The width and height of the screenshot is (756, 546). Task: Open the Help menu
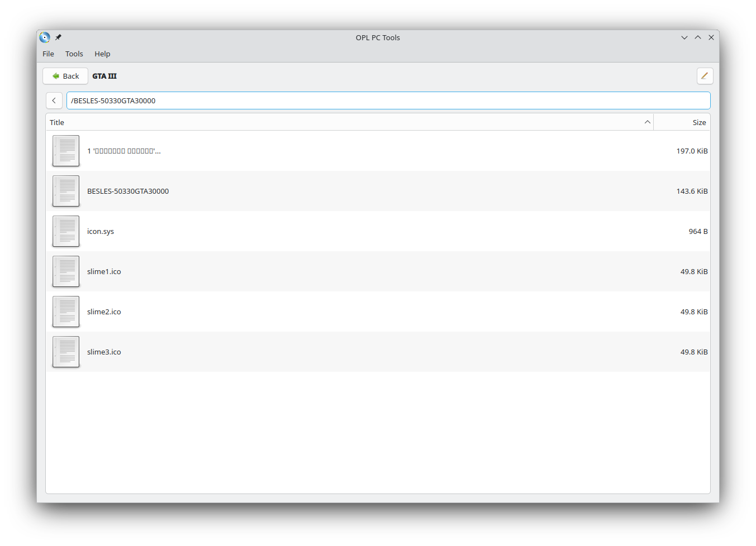[x=102, y=54]
